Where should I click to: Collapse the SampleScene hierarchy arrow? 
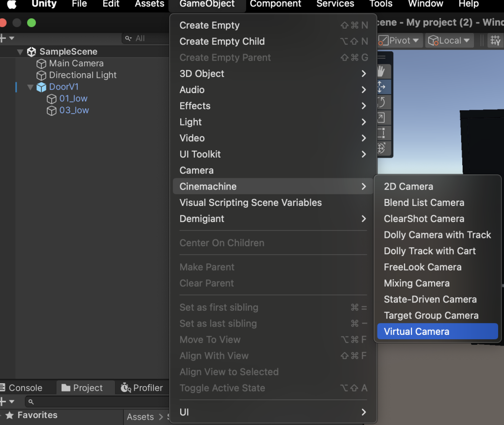point(20,52)
